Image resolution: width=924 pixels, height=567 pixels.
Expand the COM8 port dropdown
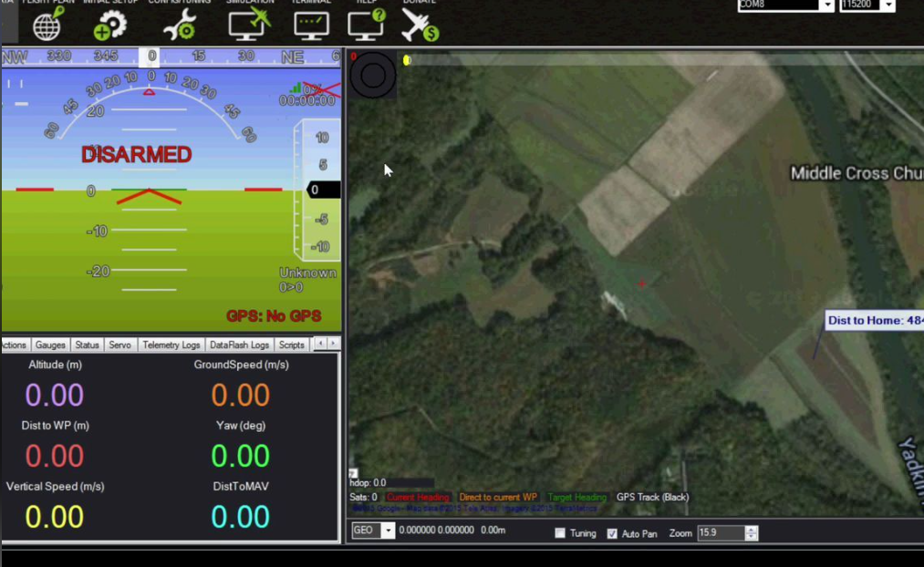826,5
